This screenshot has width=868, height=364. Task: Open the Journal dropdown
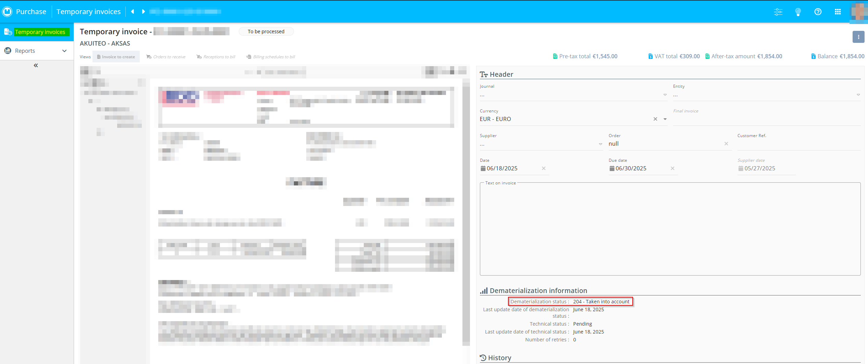(x=665, y=95)
